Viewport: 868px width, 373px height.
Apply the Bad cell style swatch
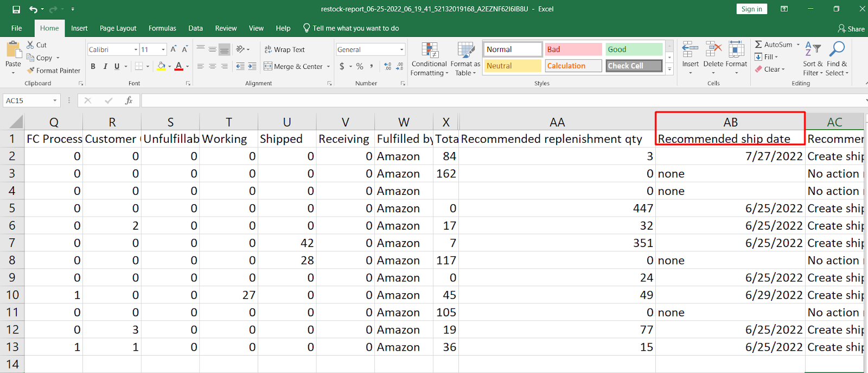coord(573,49)
